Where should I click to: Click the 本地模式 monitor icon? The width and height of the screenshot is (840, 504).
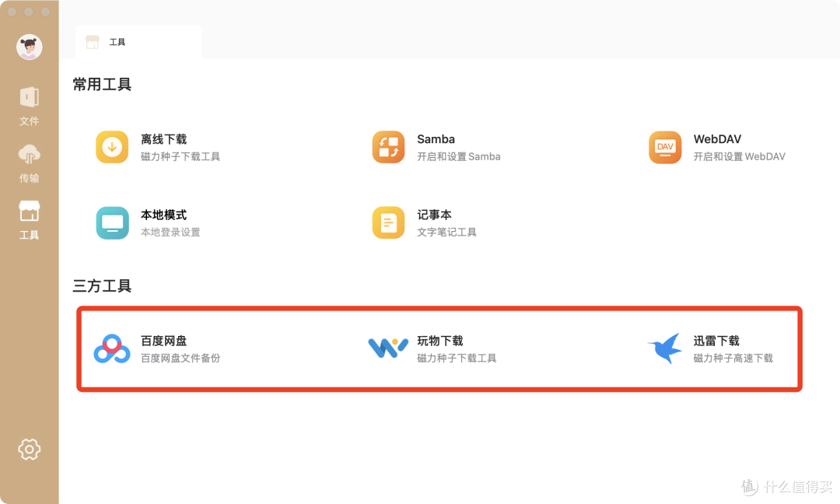(112, 222)
